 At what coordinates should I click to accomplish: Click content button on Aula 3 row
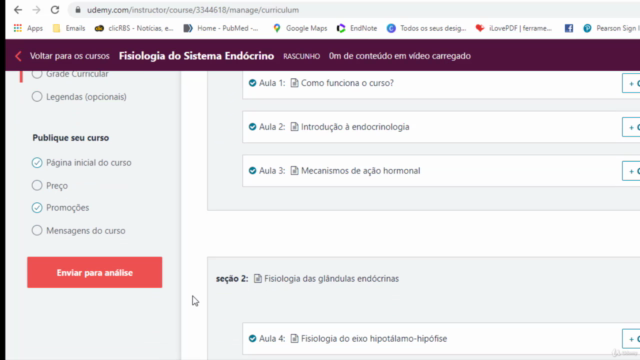pos(631,171)
